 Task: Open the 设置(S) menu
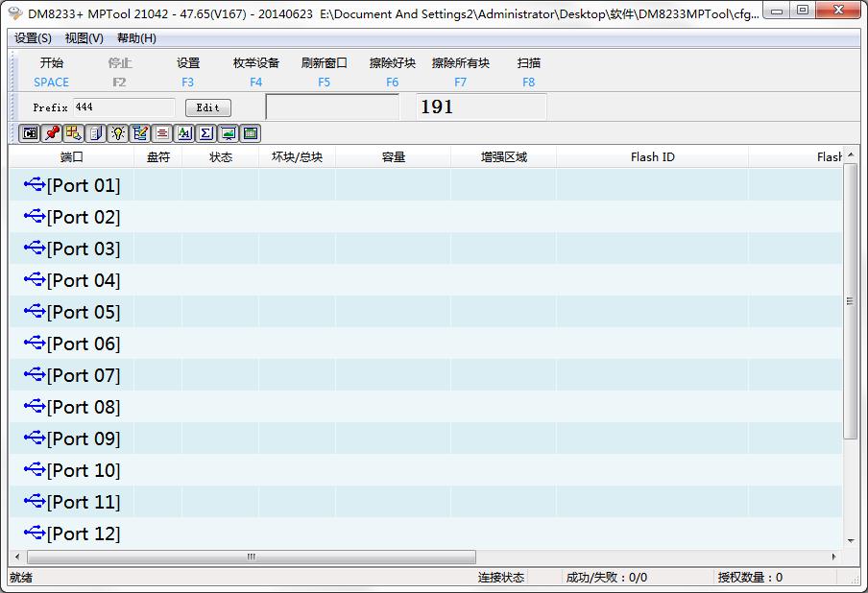(x=34, y=38)
